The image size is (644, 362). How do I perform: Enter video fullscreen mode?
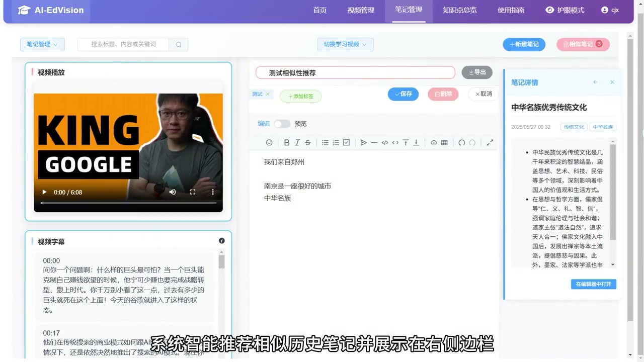[x=193, y=192]
